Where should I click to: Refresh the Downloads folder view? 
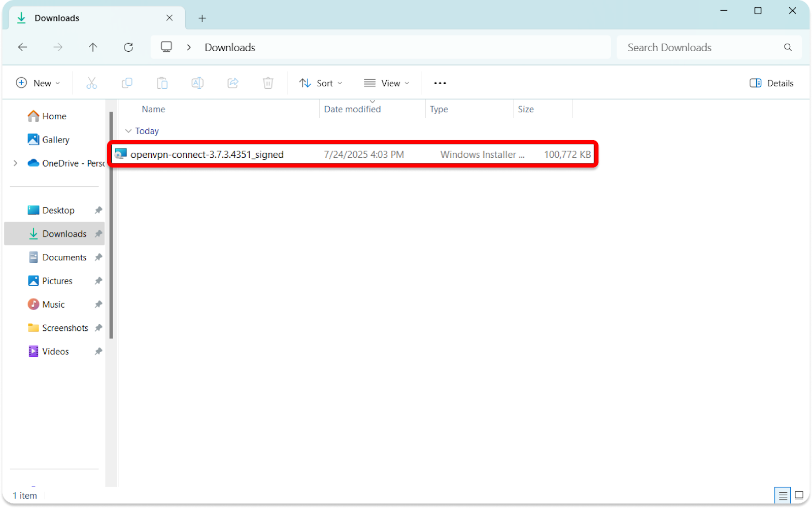coord(128,47)
